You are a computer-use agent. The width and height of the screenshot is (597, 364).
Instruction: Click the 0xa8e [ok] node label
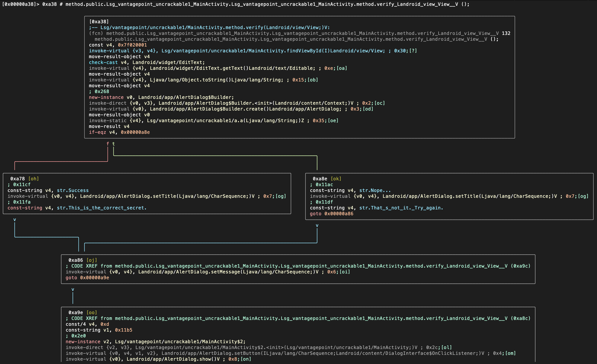point(327,179)
